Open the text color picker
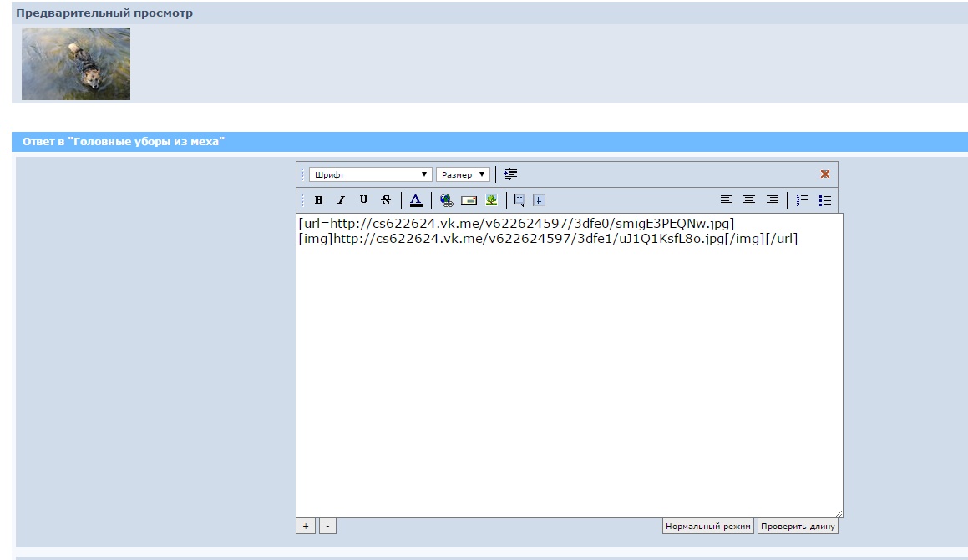This screenshot has width=968, height=560. [x=417, y=199]
